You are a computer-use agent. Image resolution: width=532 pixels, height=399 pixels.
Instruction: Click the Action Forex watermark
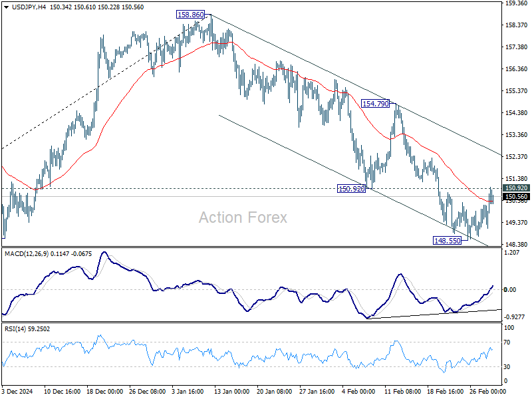coord(241,217)
